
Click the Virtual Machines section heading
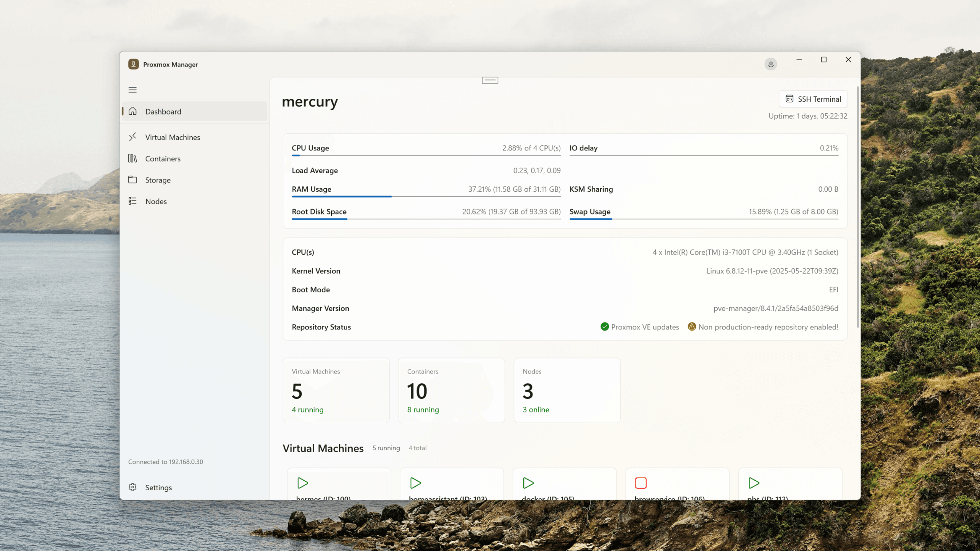coord(323,448)
